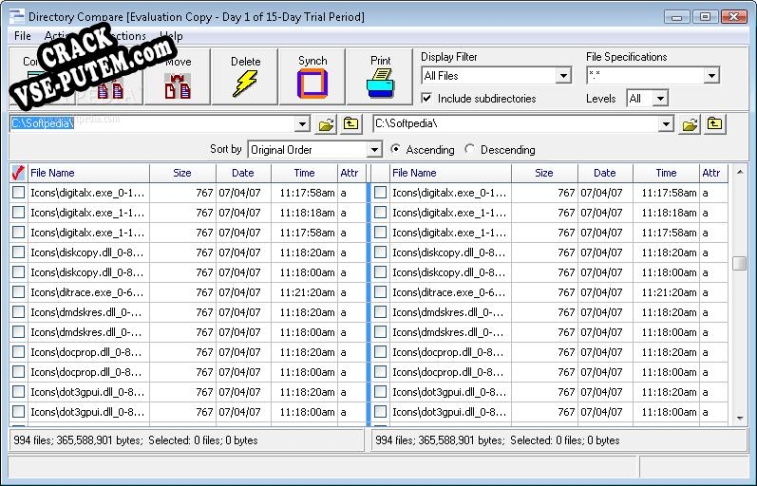757x486 pixels.
Task: Open the left directory path dropdown arrow
Action: click(x=302, y=124)
